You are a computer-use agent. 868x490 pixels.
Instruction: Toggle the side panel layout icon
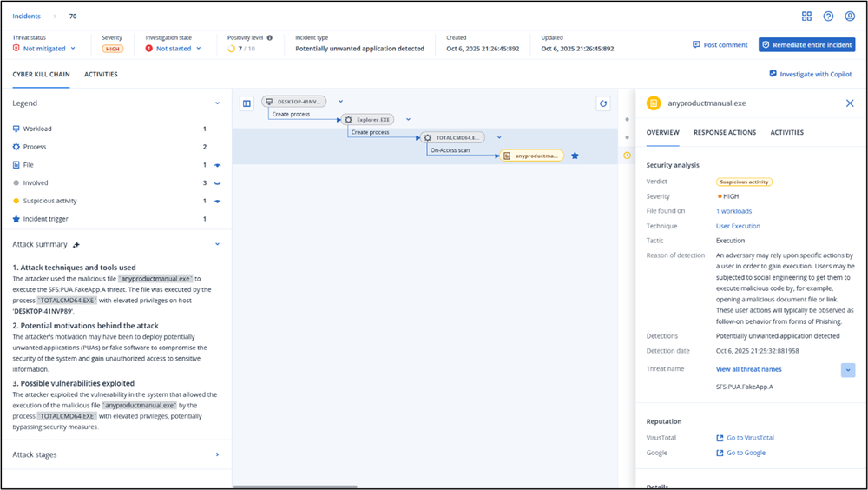247,103
